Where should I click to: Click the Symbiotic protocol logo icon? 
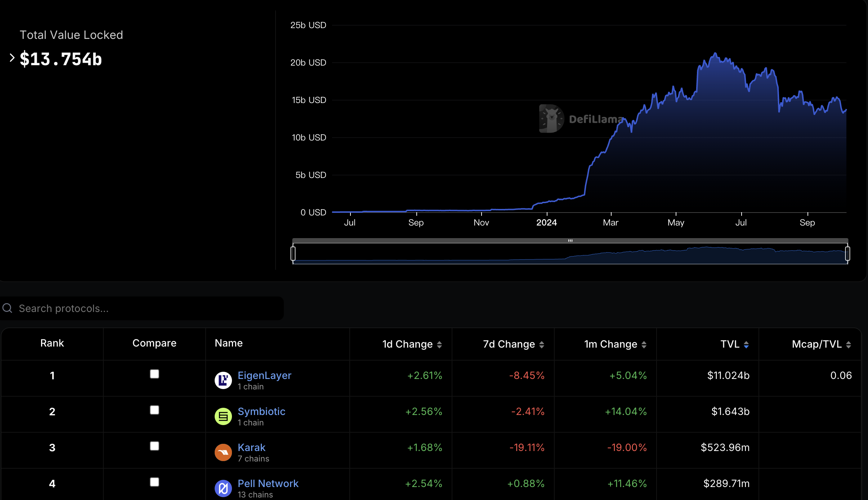(x=223, y=416)
